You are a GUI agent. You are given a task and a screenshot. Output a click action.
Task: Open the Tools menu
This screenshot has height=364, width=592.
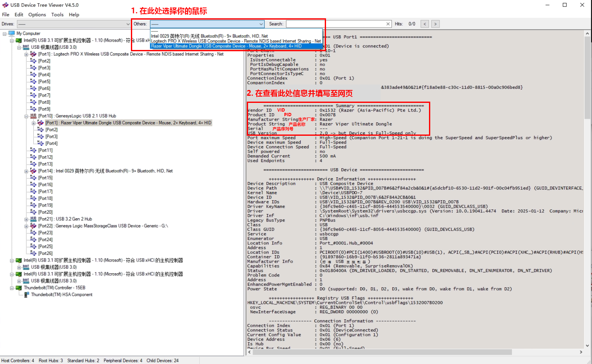(x=58, y=15)
